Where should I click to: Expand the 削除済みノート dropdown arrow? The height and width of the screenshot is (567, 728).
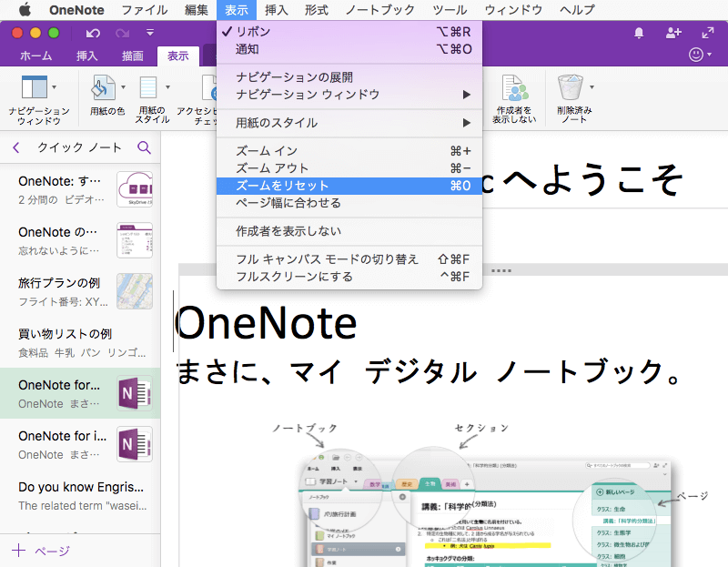click(591, 87)
